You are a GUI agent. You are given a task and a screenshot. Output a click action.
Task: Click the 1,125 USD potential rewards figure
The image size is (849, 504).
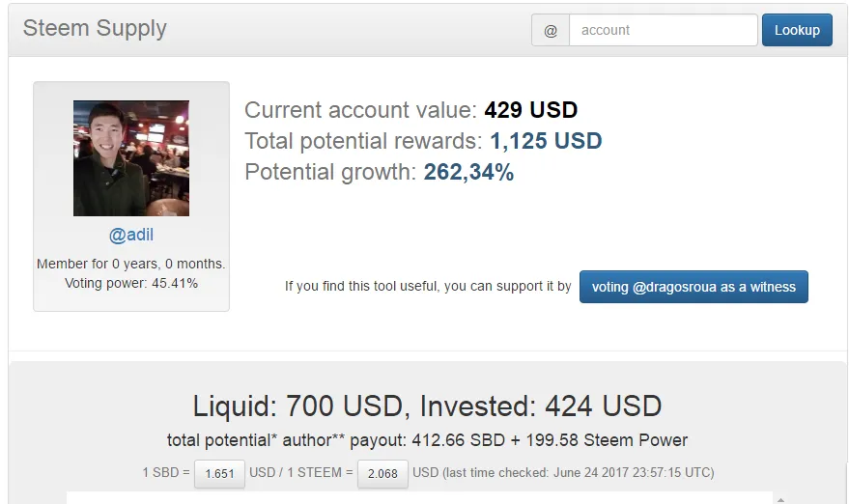pos(546,141)
